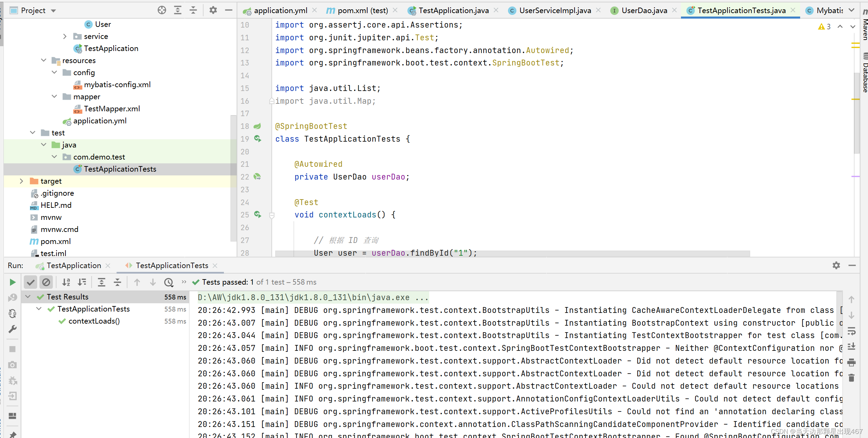Image resolution: width=868 pixels, height=438 pixels.
Task: Expand the service folder
Action: click(65, 37)
